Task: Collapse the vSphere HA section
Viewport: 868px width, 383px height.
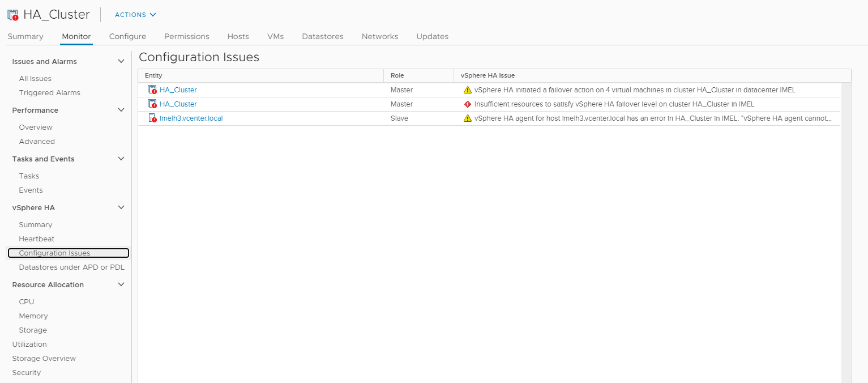Action: point(121,207)
